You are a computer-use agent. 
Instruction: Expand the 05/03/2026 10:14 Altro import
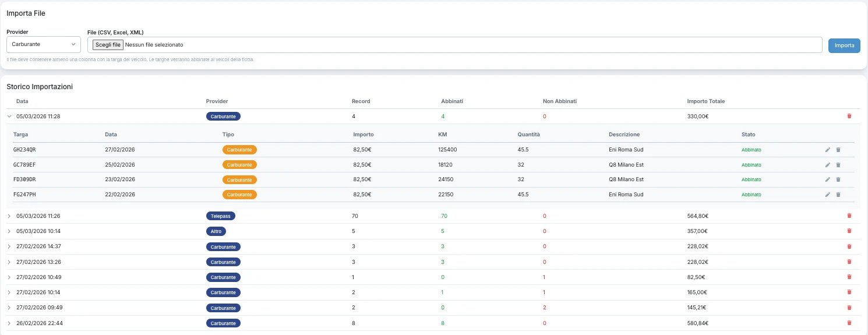point(9,231)
